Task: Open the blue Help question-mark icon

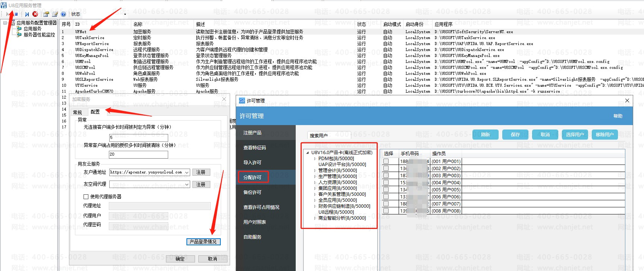Action: tap(63, 14)
